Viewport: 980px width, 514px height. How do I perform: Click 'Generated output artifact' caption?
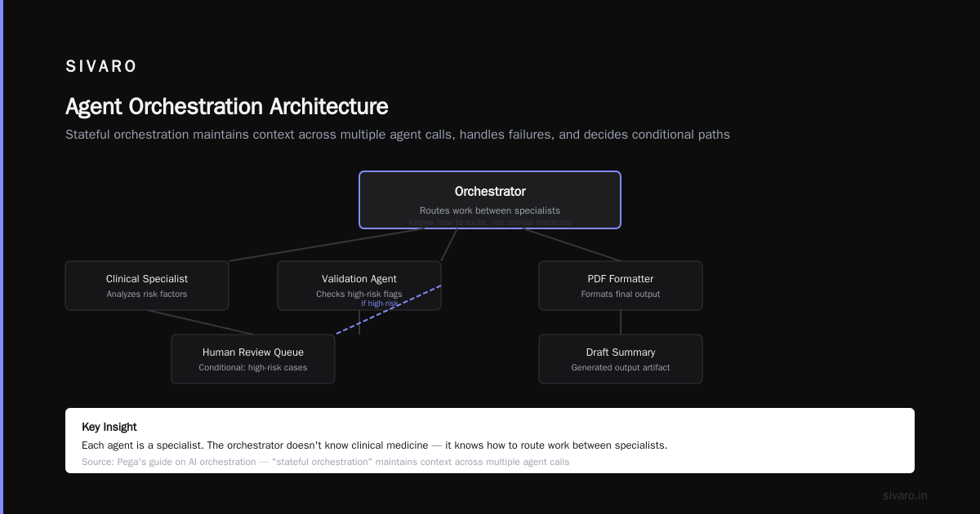621,367
